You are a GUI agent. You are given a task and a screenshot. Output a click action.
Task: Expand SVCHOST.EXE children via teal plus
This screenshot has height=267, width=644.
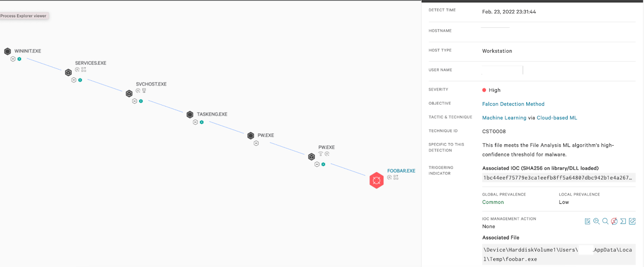[x=141, y=101]
